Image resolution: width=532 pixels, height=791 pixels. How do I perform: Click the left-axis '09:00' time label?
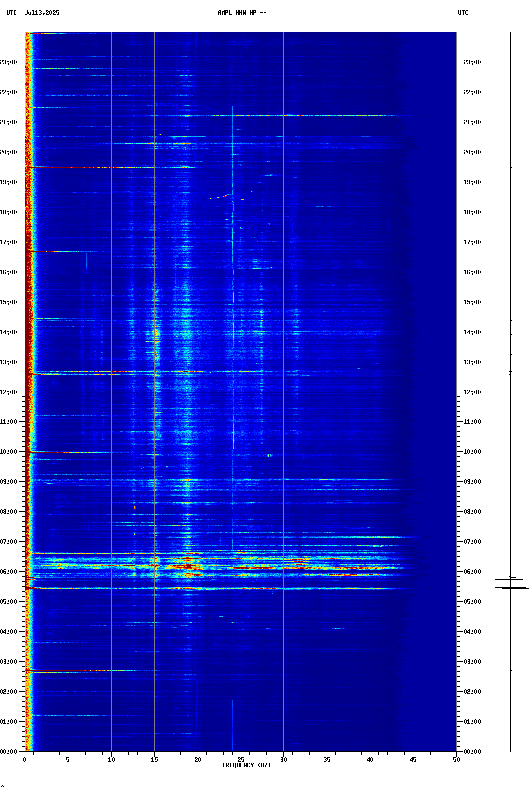click(x=8, y=482)
